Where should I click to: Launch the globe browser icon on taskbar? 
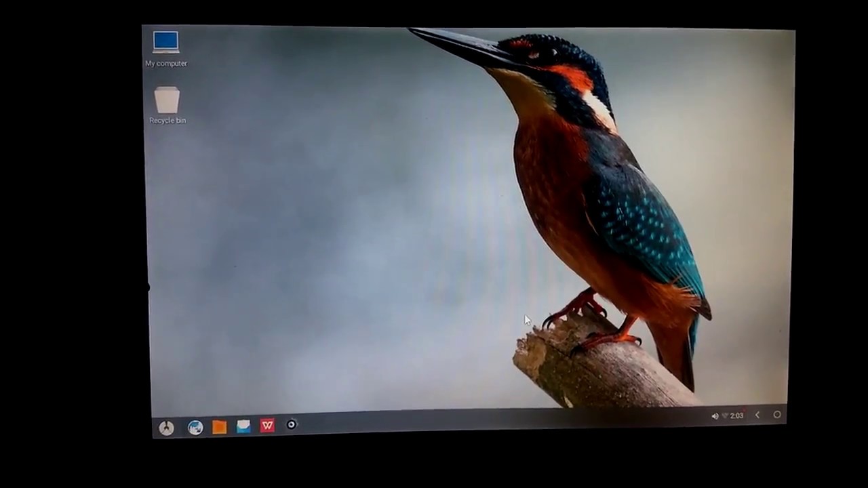pos(195,427)
